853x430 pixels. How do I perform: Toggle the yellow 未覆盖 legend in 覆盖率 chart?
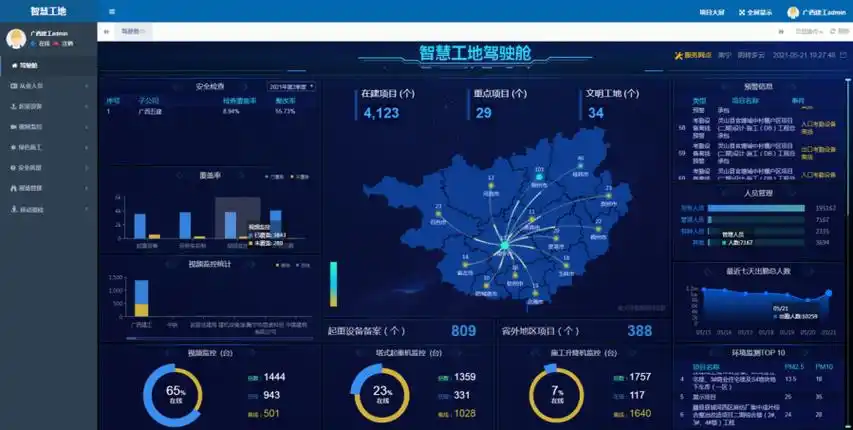[x=300, y=177]
